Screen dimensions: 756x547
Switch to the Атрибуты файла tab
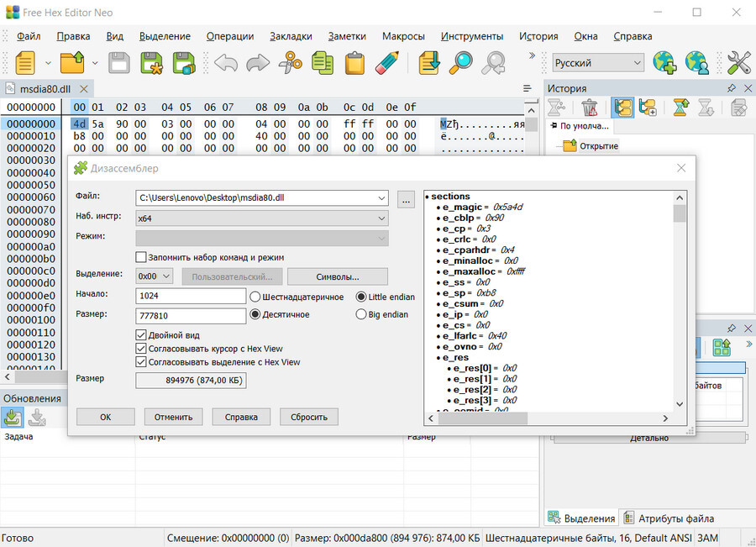(x=669, y=518)
